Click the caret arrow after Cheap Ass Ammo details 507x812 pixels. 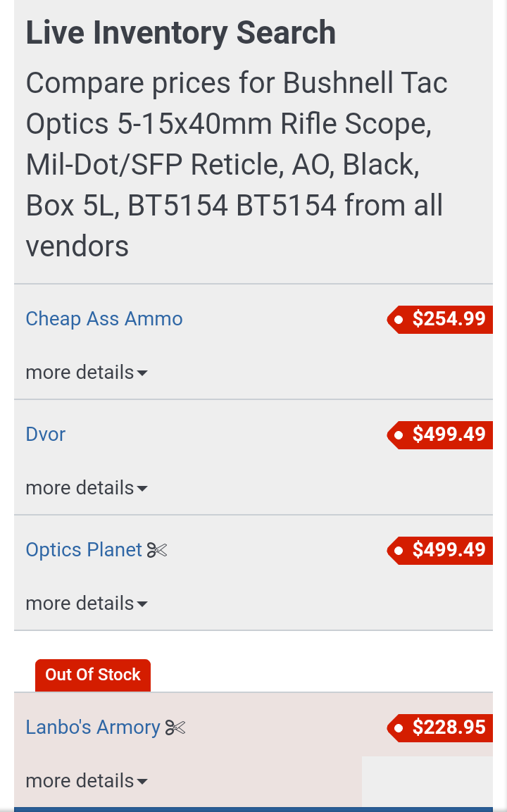tap(142, 373)
